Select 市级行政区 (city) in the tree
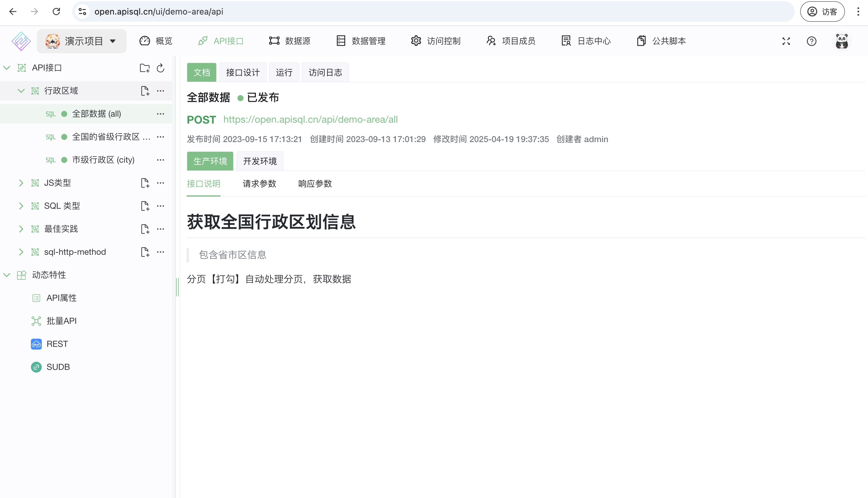 pos(103,159)
